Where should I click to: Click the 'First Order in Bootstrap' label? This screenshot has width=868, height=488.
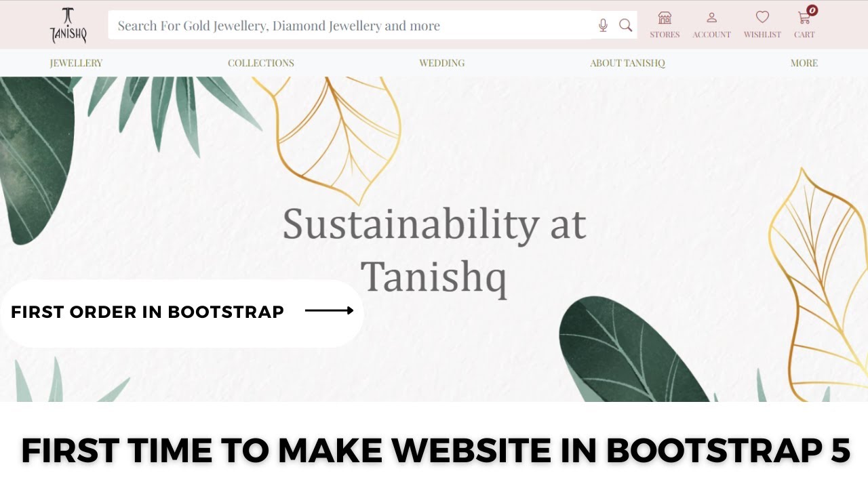pos(147,312)
